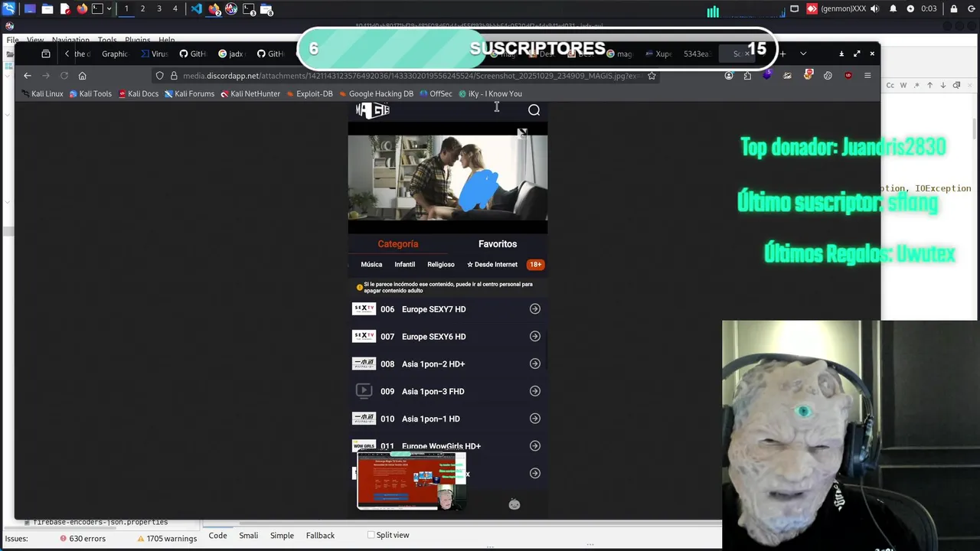Viewport: 980px width, 551px height.
Task: Switch to the Virus browser tab
Action: (x=155, y=54)
